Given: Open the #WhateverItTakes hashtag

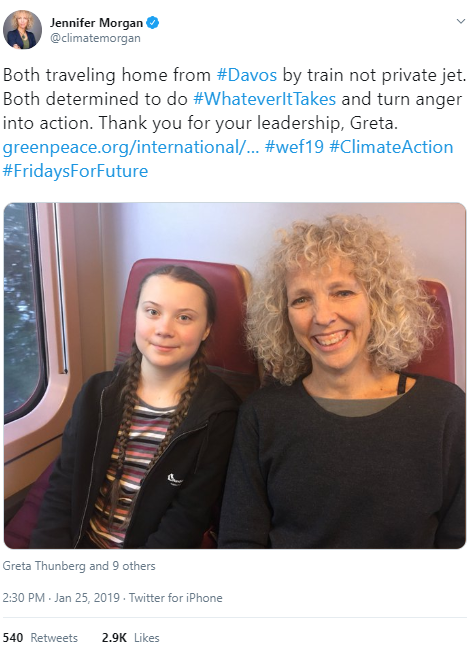Looking at the screenshot, I should coord(264,99).
